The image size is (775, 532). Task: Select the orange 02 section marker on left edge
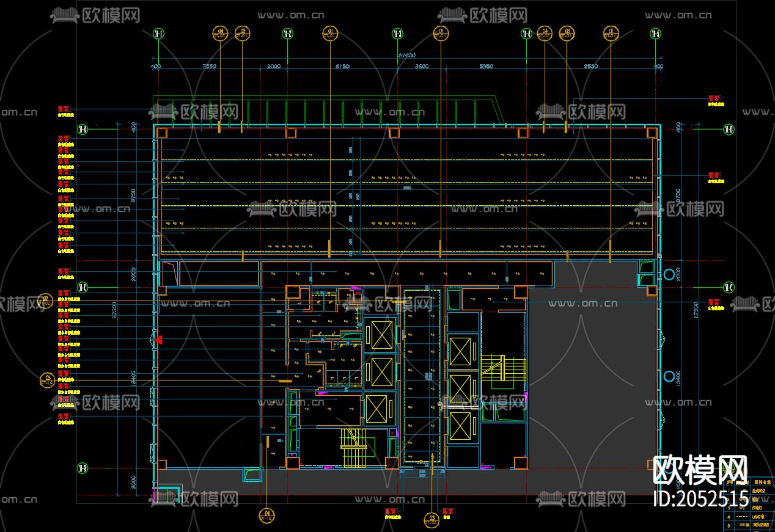(45, 301)
